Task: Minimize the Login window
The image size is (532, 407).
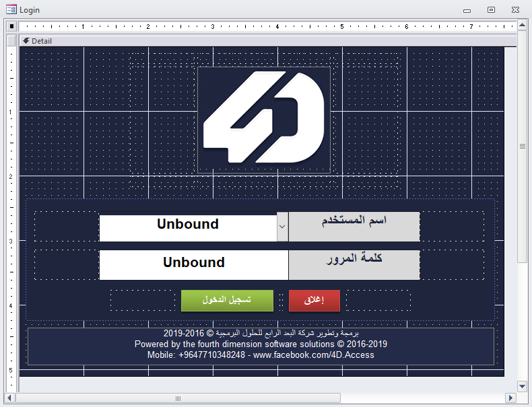Action: pyautogui.click(x=467, y=10)
